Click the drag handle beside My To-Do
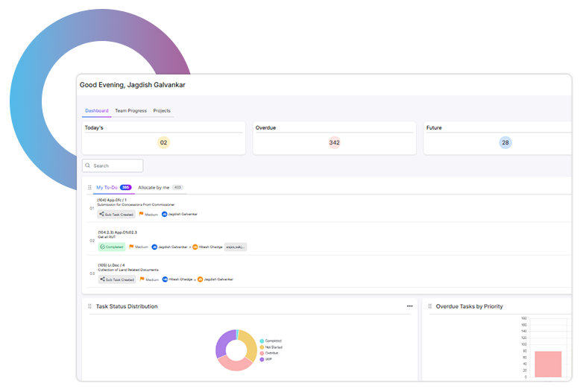Screen dimensions: 580x392 coord(90,188)
